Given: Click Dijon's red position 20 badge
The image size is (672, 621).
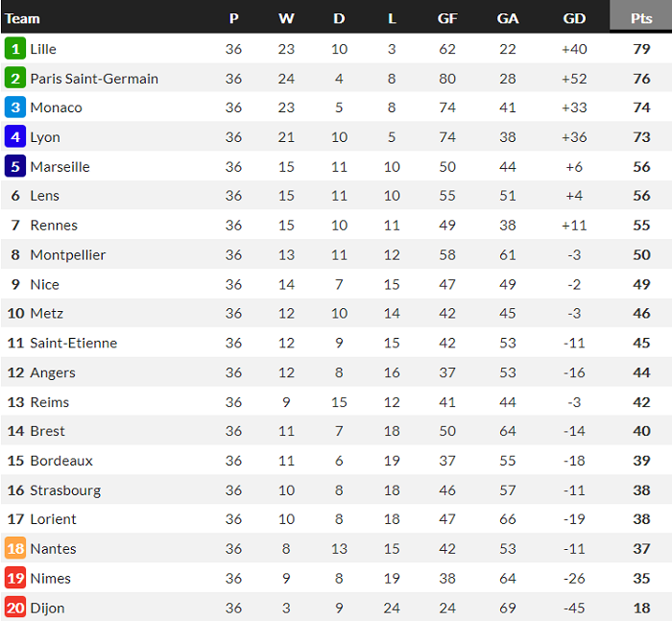Looking at the screenshot, I should (15, 608).
